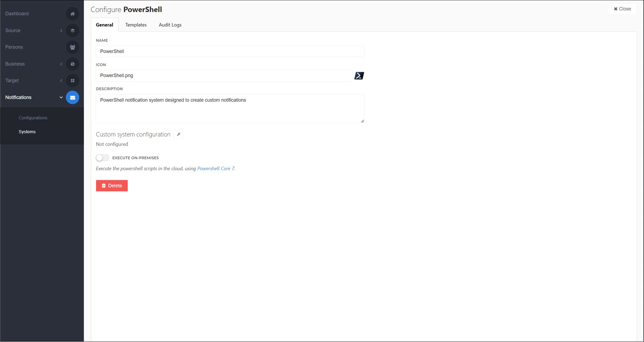Switch to the General tab
Image resolution: width=644 pixels, height=342 pixels.
104,25
